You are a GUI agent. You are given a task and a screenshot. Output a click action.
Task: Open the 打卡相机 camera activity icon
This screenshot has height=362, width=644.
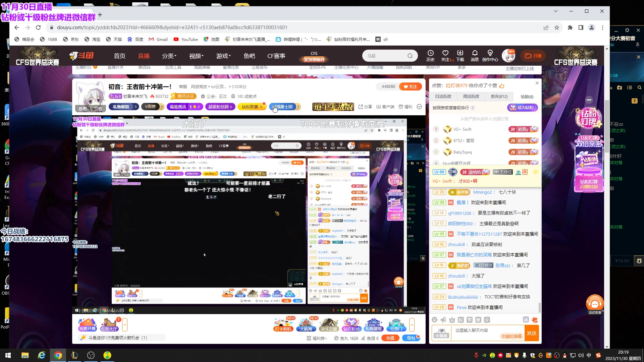point(283,324)
